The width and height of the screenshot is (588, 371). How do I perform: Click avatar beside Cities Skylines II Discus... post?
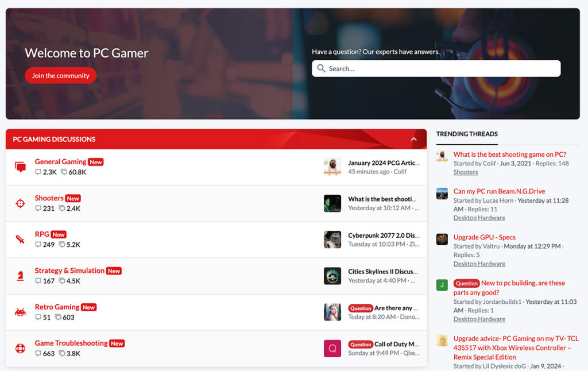click(332, 276)
